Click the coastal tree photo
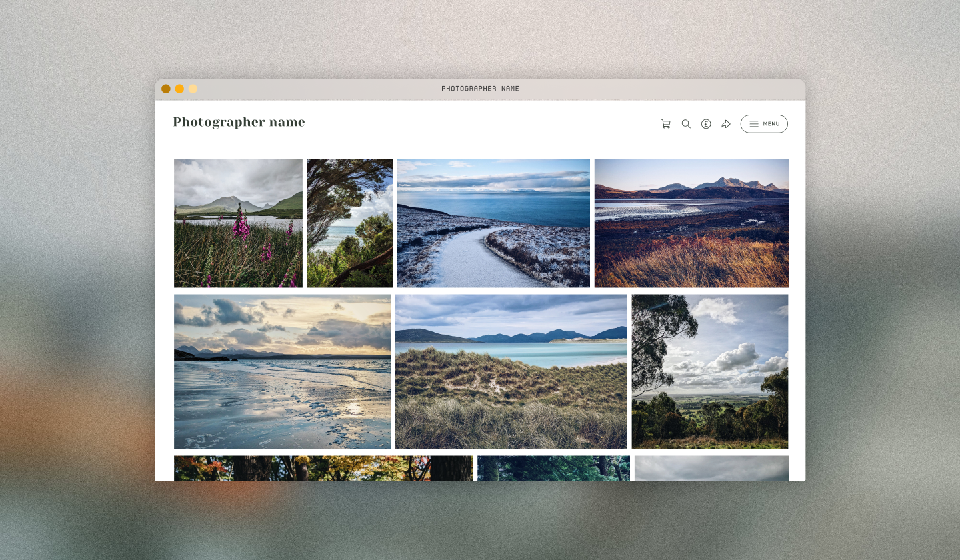960x560 pixels. [349, 223]
